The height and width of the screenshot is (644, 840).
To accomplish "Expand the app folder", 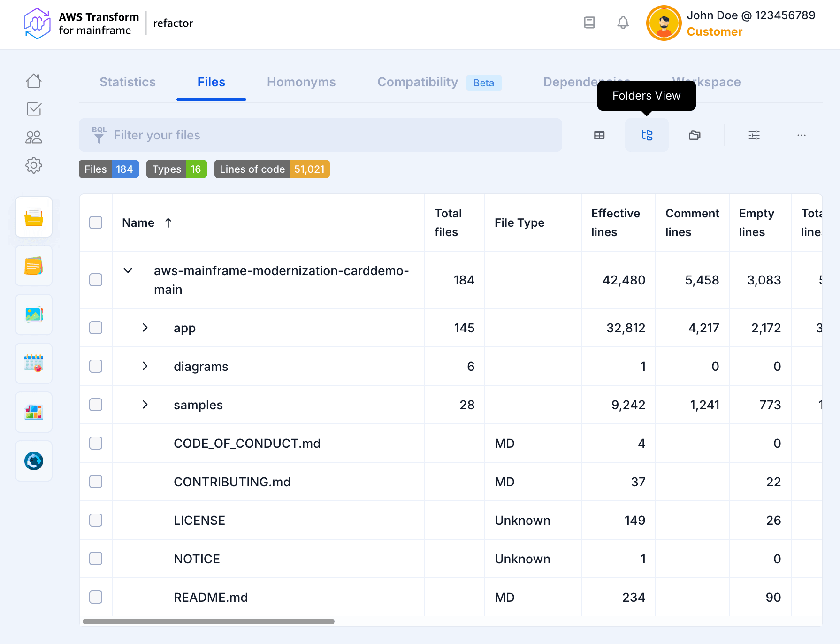I will (x=145, y=328).
